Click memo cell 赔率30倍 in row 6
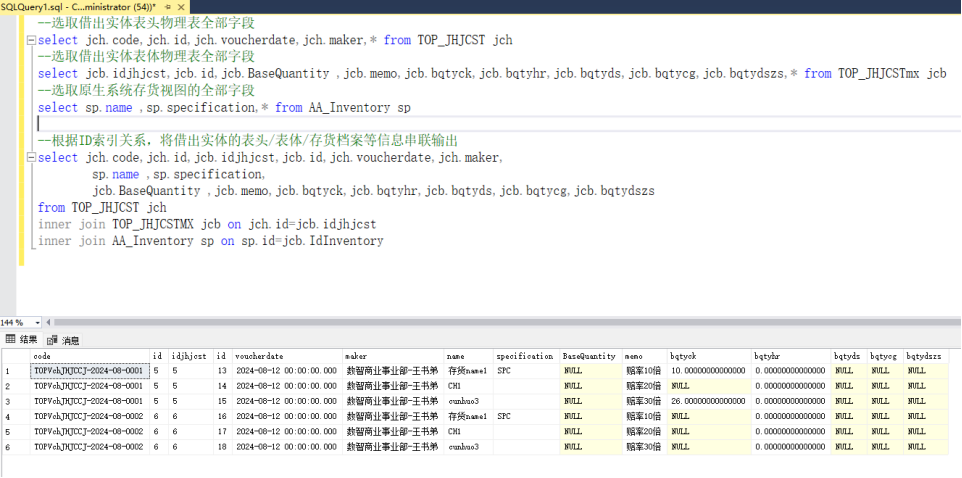Screen dimensions: 962x478 pyautogui.click(x=645, y=447)
